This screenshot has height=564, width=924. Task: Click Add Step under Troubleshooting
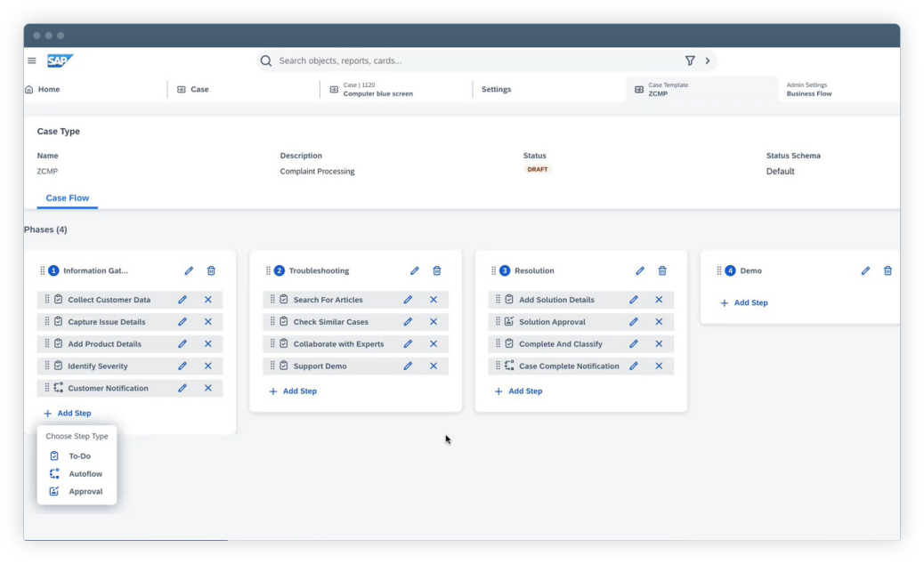[x=294, y=391]
